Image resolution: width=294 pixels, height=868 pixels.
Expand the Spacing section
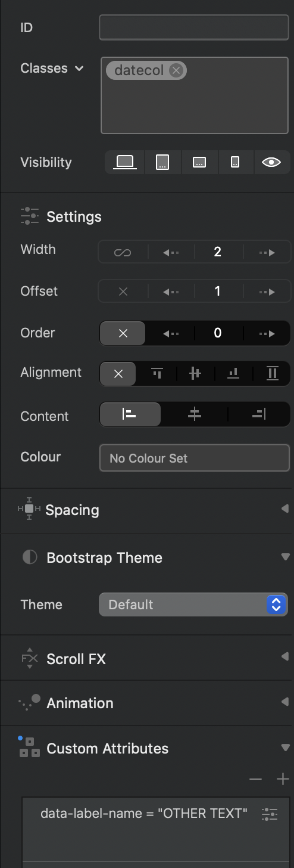(x=285, y=509)
